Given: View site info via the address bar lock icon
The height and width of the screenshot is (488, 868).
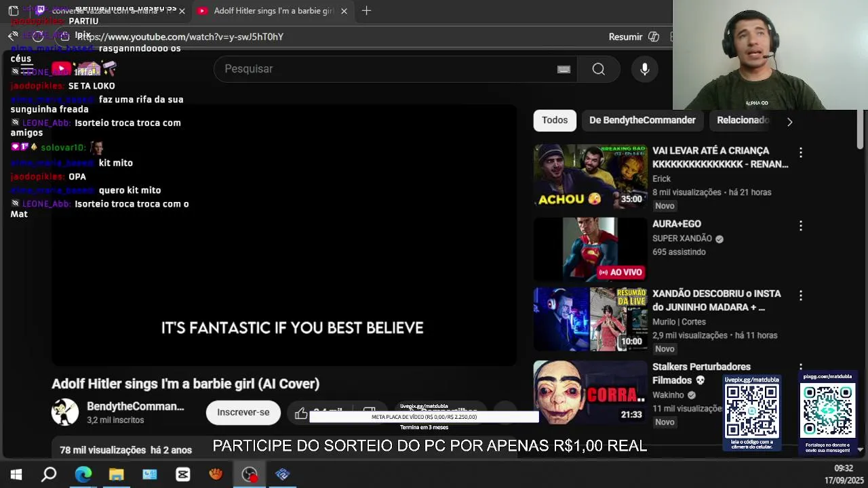Looking at the screenshot, I should (65, 37).
